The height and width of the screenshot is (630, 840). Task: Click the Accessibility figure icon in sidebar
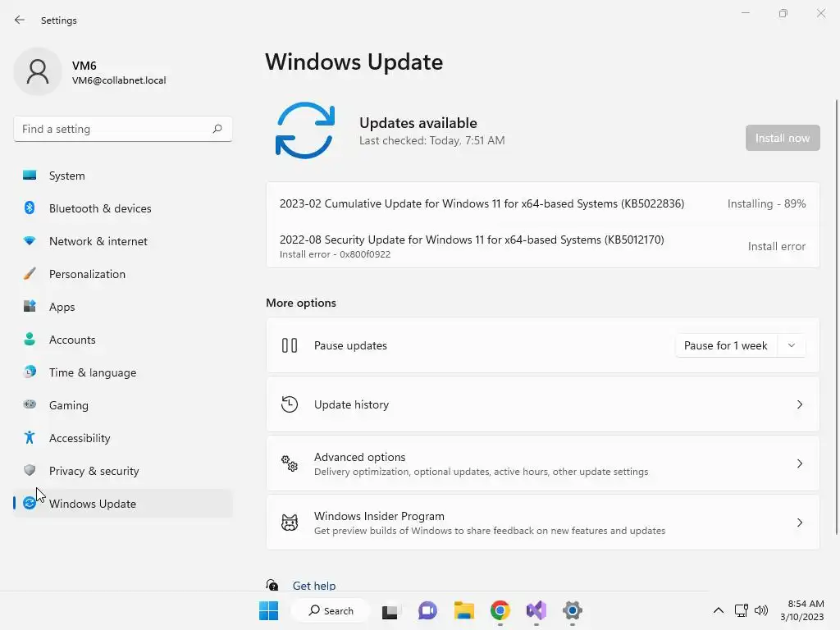30,438
